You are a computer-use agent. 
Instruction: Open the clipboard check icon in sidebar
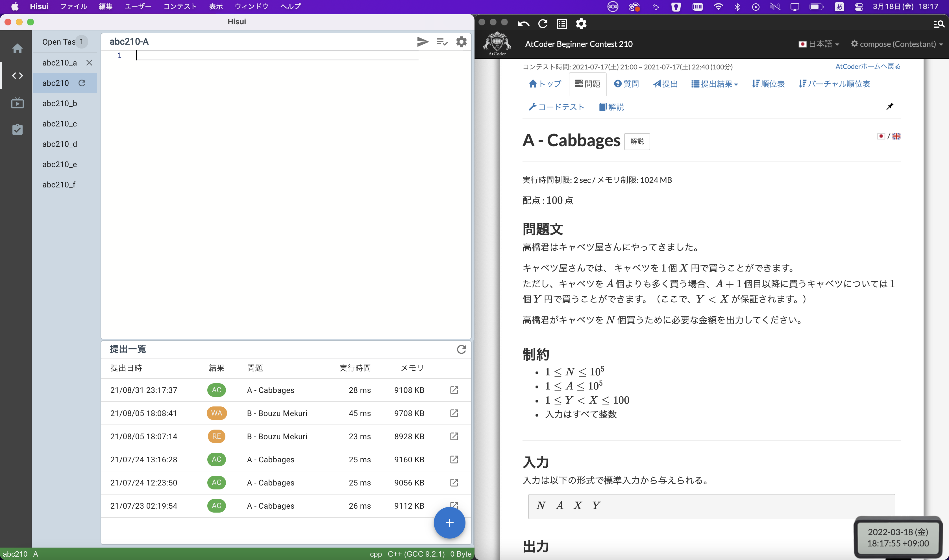click(x=17, y=130)
